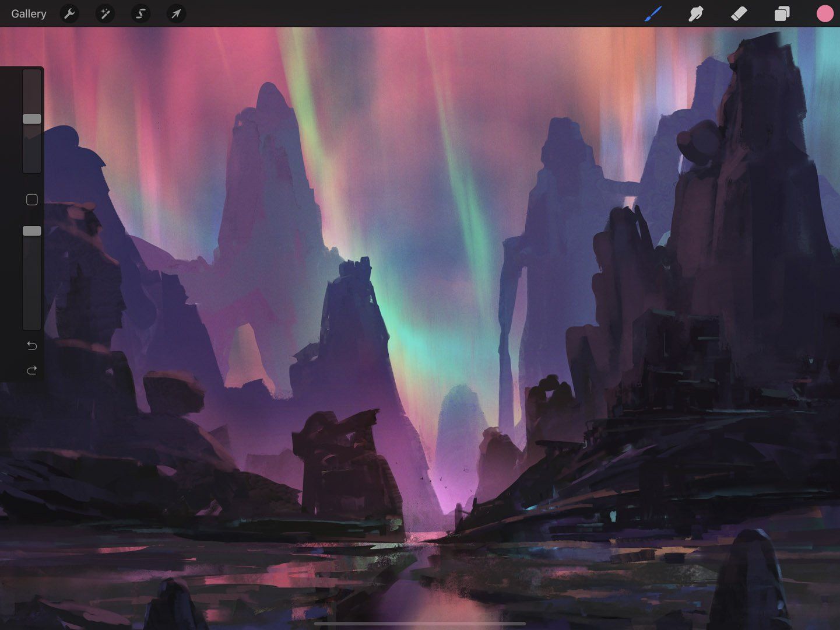Screen dimensions: 840x630
Task: Redo the undone stroke
Action: coord(32,370)
